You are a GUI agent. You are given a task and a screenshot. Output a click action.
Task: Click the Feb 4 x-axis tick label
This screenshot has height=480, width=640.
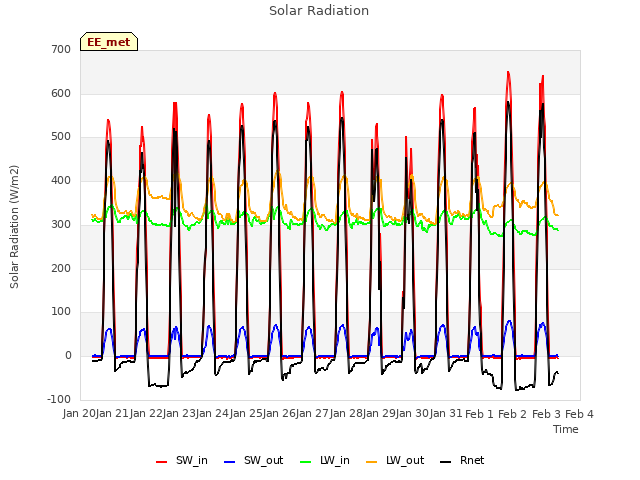click(579, 414)
